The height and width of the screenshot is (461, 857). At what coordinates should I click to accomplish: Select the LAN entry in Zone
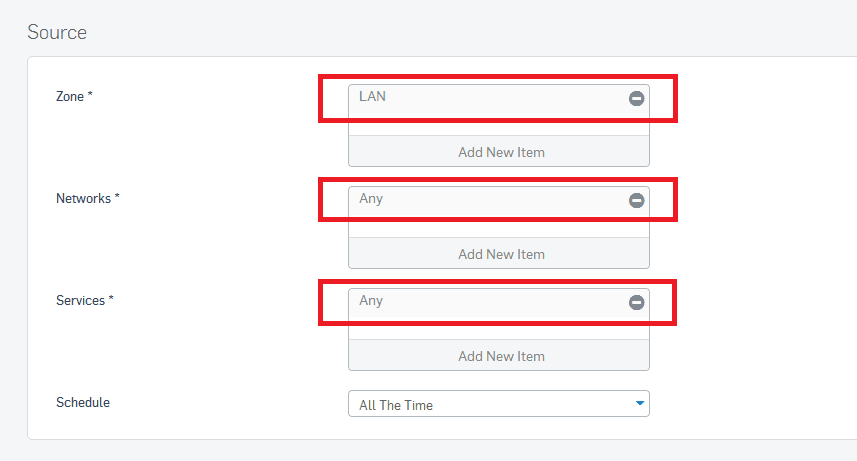pyautogui.click(x=373, y=97)
